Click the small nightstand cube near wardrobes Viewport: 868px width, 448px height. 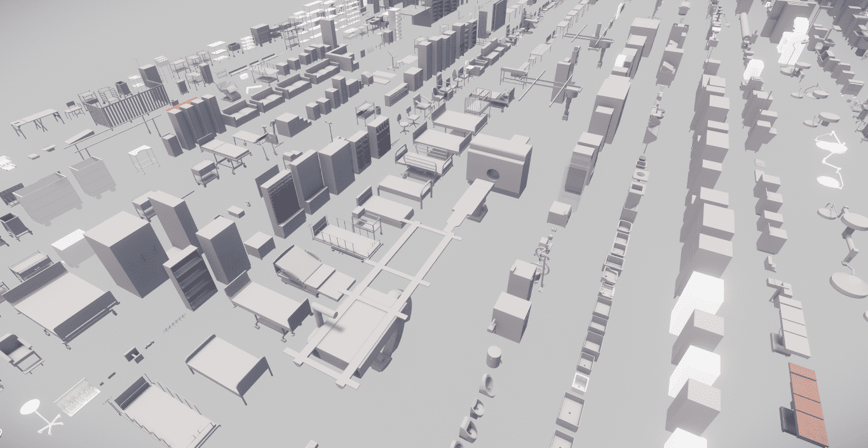click(x=259, y=244)
